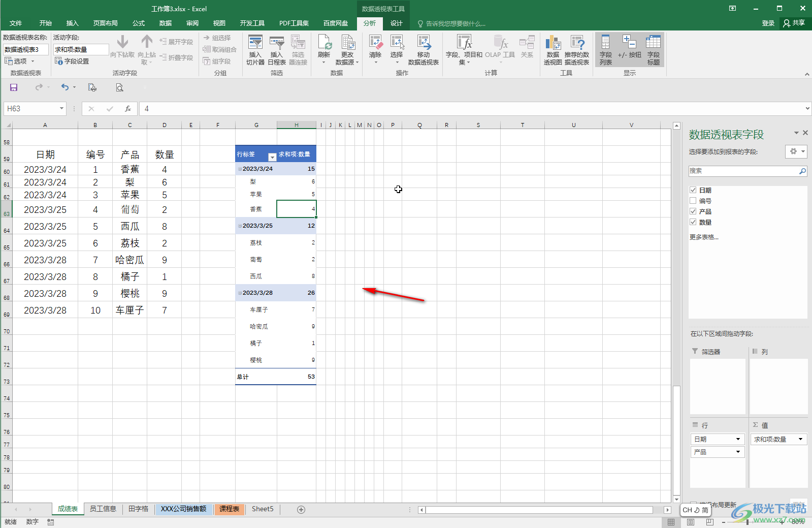Open field list tools gear dropdown

796,151
